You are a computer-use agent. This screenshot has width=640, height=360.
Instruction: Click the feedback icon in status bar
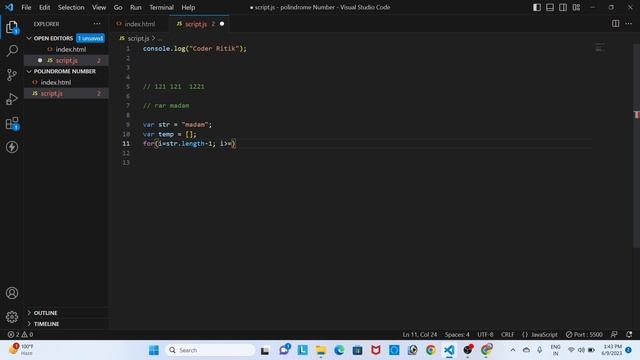click(x=614, y=334)
